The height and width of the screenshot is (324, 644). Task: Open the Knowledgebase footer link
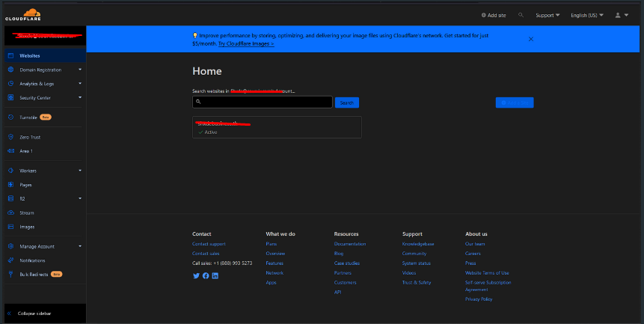pyautogui.click(x=418, y=244)
